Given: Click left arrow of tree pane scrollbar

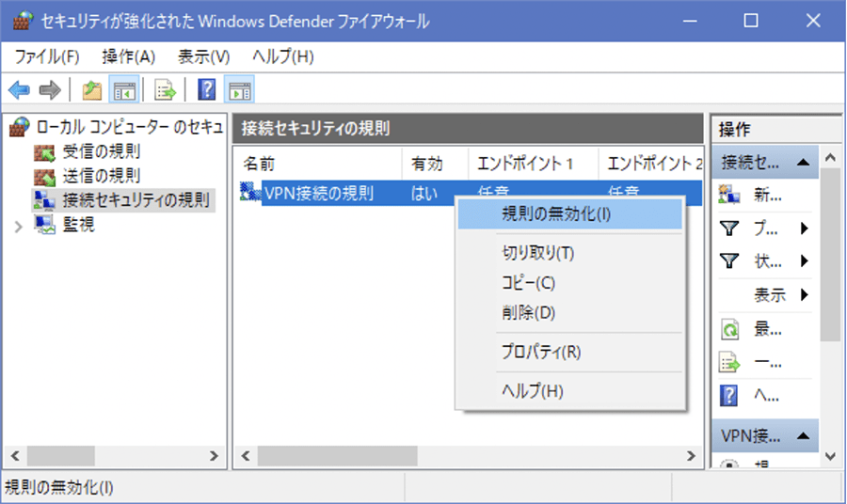Looking at the screenshot, I should [15, 456].
